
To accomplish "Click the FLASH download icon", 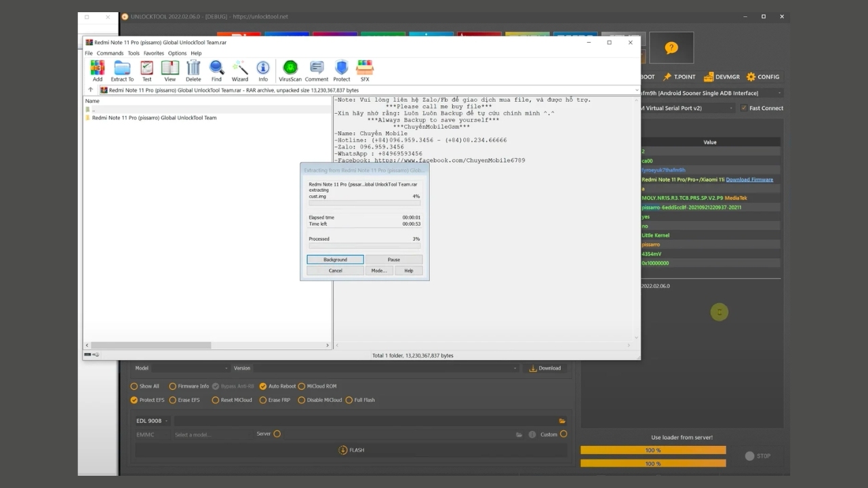I will (343, 450).
